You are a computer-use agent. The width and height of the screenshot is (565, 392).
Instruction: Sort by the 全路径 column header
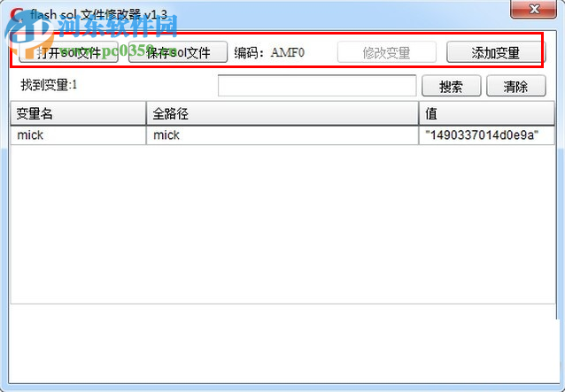(282, 113)
